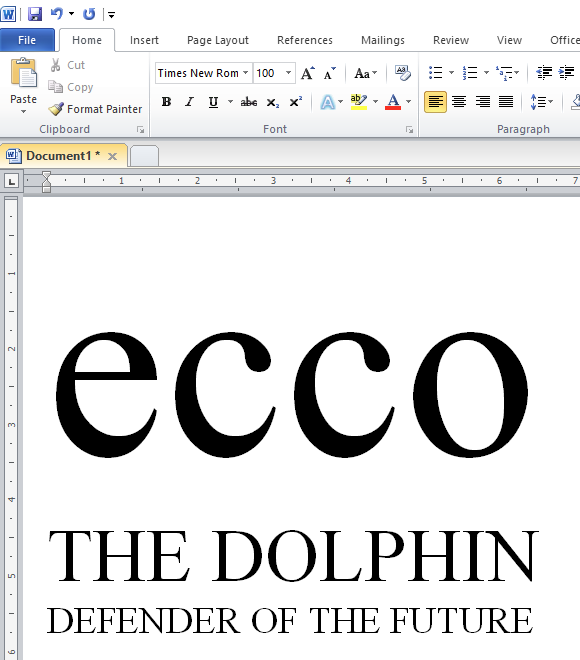Open bullet library dropdown arrow

click(451, 73)
